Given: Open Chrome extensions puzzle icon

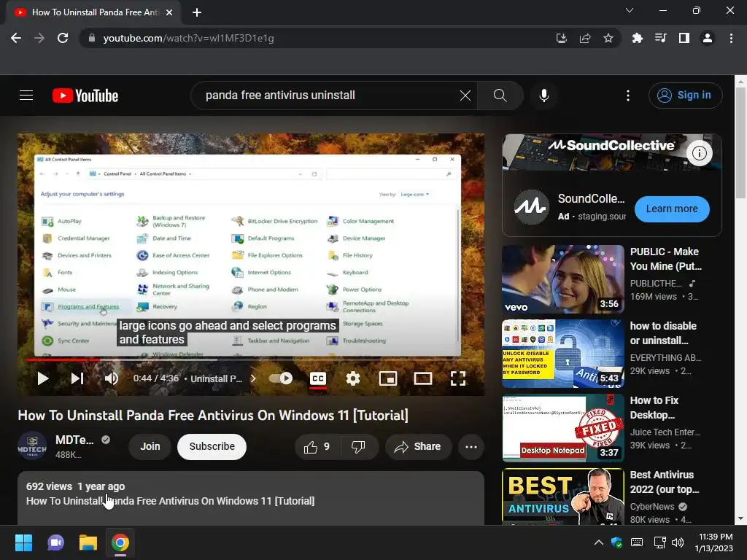Looking at the screenshot, I should click(x=637, y=38).
